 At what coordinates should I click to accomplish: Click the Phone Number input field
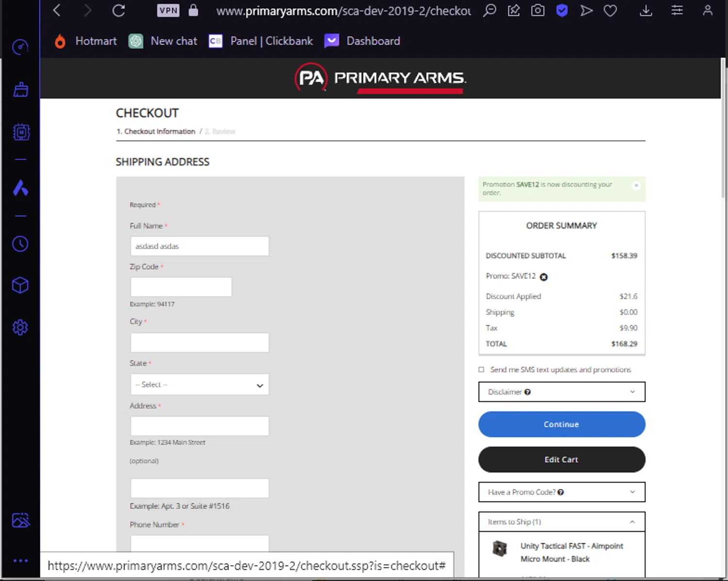pyautogui.click(x=199, y=543)
